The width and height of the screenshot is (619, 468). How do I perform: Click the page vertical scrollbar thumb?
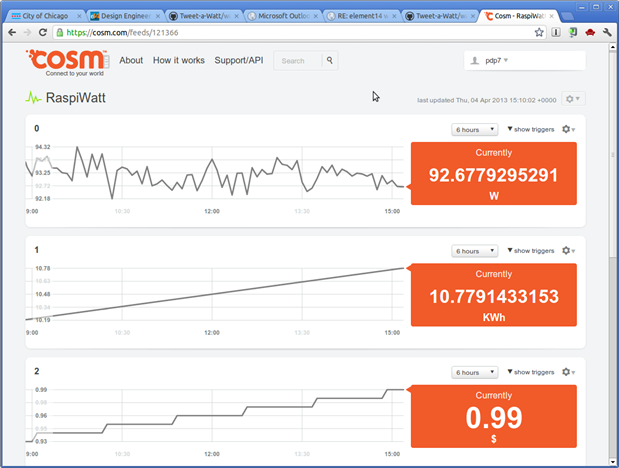coord(613,154)
